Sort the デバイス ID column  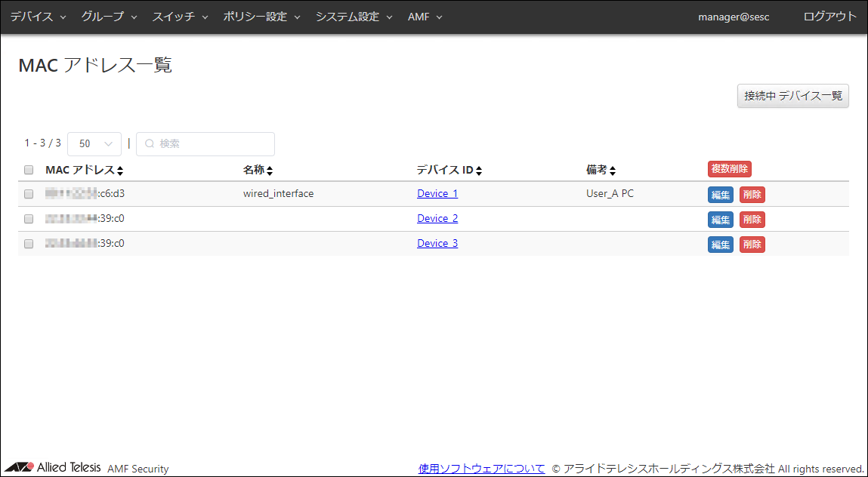click(479, 171)
